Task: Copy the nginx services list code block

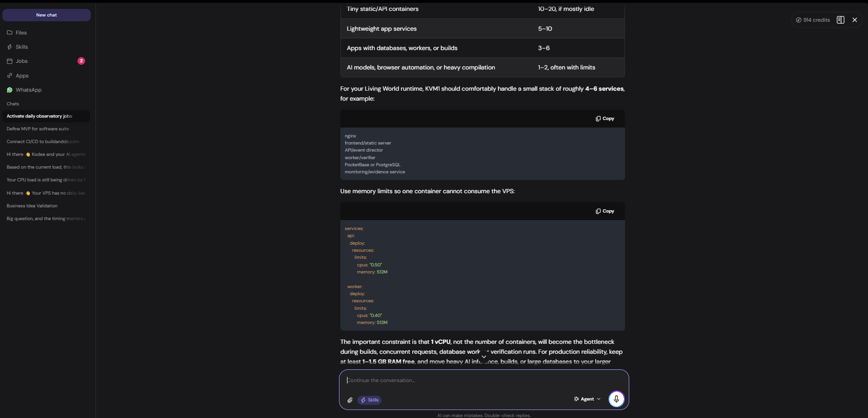Action: click(605, 119)
